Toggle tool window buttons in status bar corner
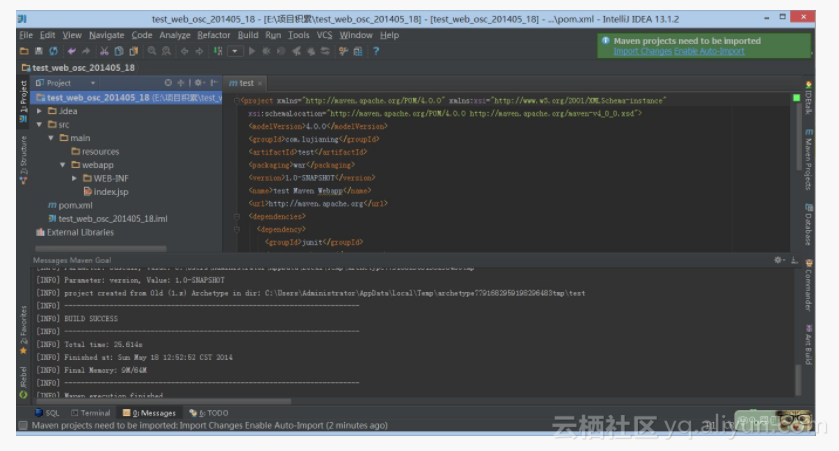The image size is (839, 451). click(23, 425)
